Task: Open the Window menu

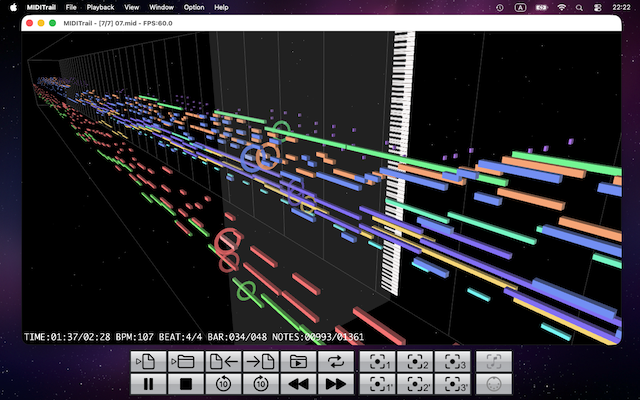Action: pos(161,7)
